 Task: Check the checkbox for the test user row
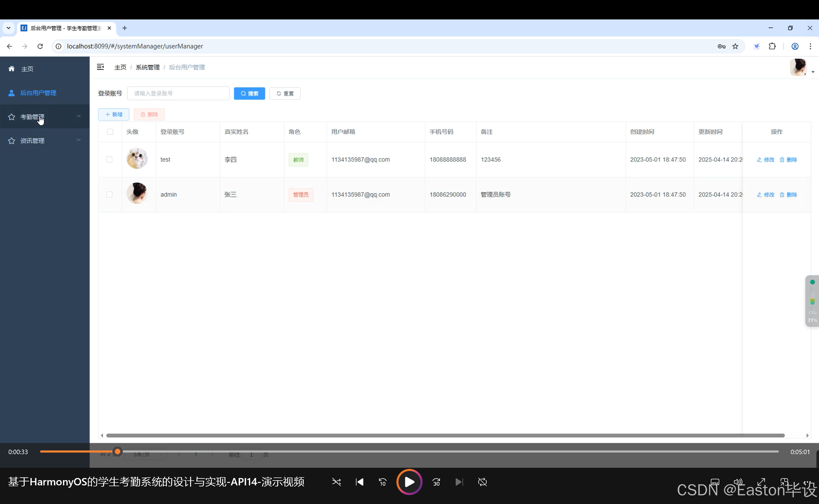click(109, 159)
